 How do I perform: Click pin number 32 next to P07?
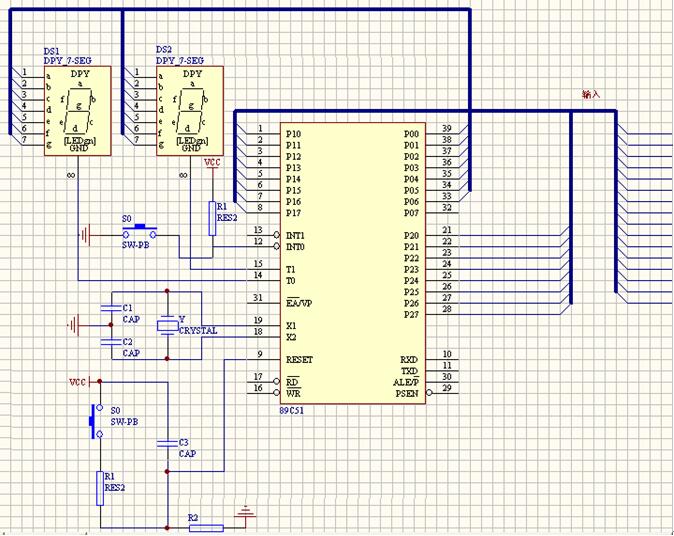(447, 207)
